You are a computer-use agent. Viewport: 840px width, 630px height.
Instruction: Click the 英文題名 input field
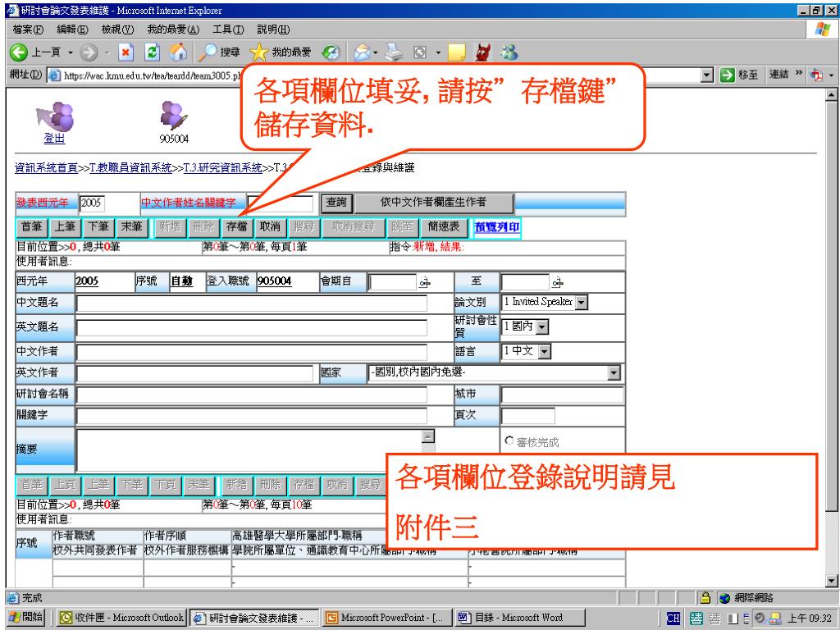252,328
